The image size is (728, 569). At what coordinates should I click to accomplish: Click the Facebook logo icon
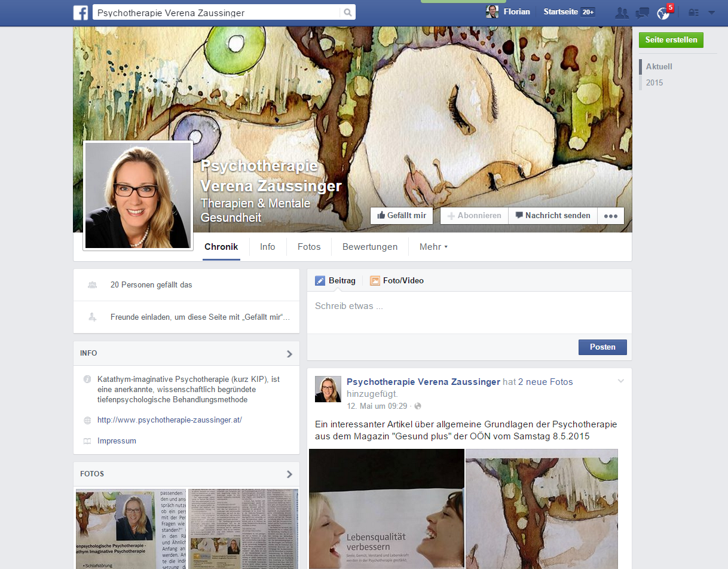coord(81,13)
